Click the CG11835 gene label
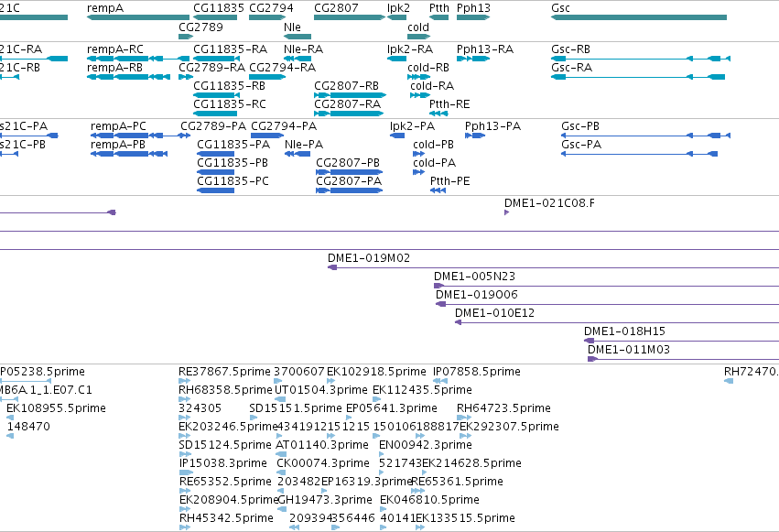779x532 pixels. point(219,8)
